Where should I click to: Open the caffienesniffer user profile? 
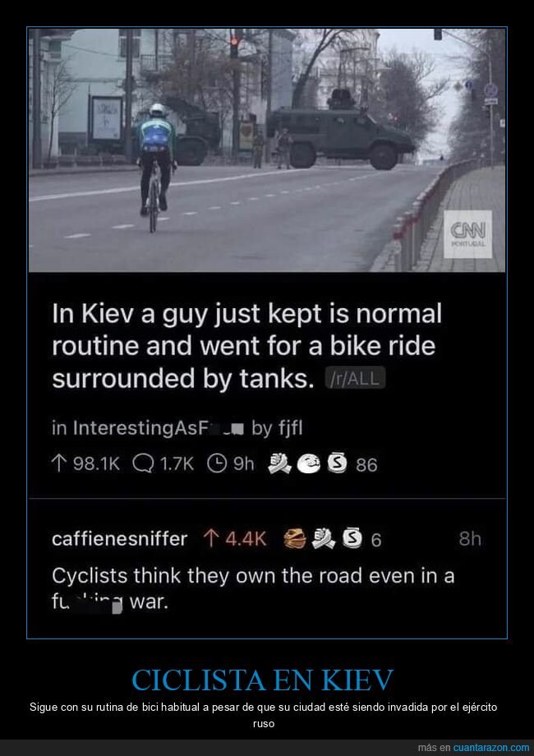(119, 538)
